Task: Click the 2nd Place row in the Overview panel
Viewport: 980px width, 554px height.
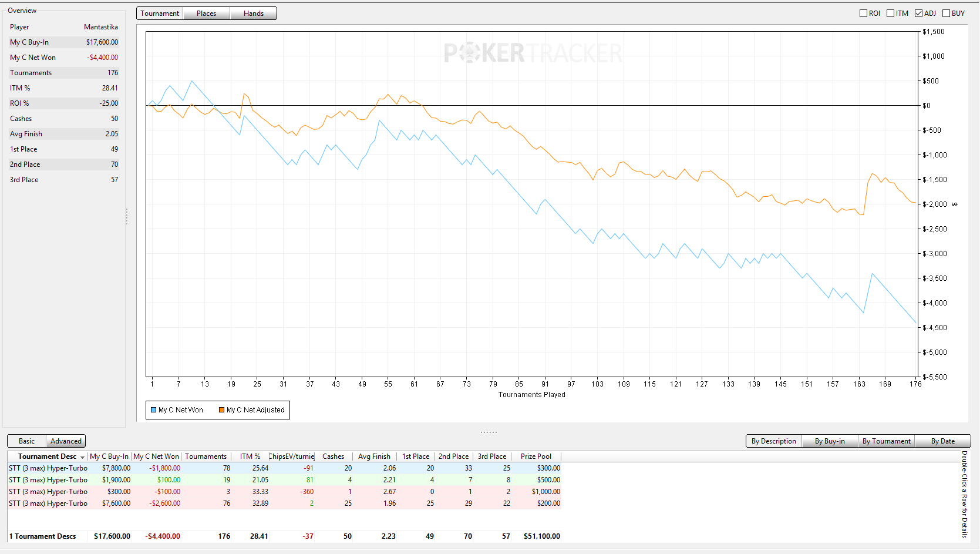Action: (x=64, y=164)
